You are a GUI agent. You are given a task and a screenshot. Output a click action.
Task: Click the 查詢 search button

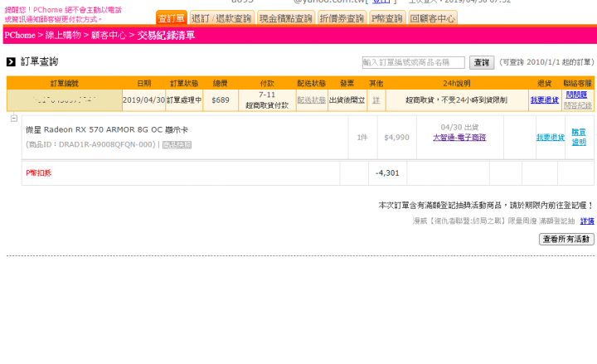point(482,62)
